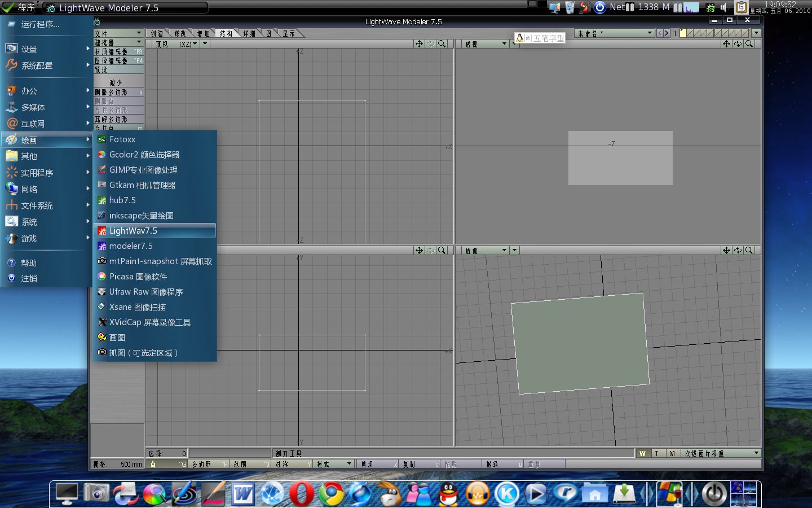Switch to the 显示 tab
Image resolution: width=812 pixels, height=508 pixels.
click(289, 33)
